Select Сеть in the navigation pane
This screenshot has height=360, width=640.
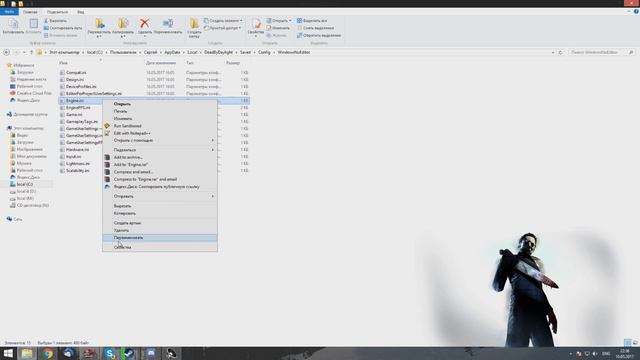pyautogui.click(x=15, y=219)
